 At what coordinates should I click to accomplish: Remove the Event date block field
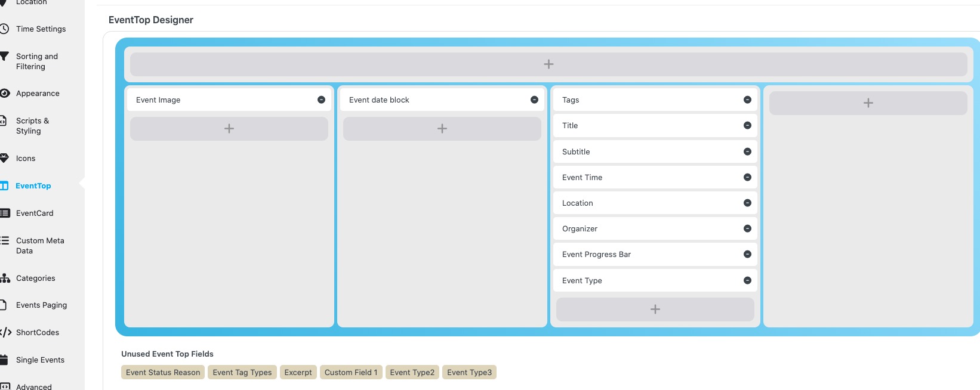pyautogui.click(x=534, y=100)
